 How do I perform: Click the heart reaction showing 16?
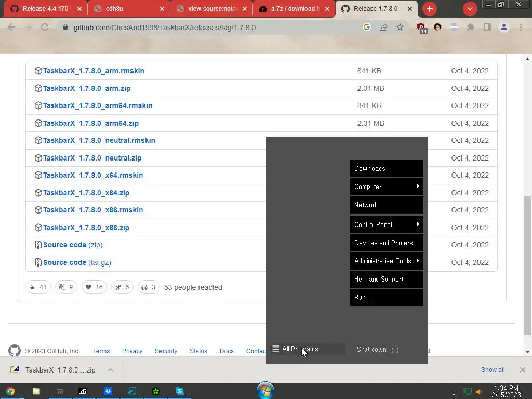pos(94,287)
